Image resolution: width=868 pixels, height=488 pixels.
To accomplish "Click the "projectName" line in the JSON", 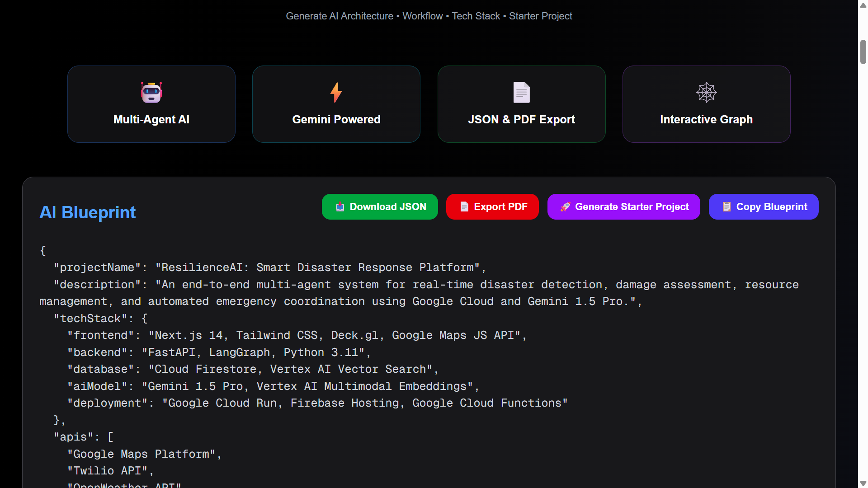I will tap(270, 267).
